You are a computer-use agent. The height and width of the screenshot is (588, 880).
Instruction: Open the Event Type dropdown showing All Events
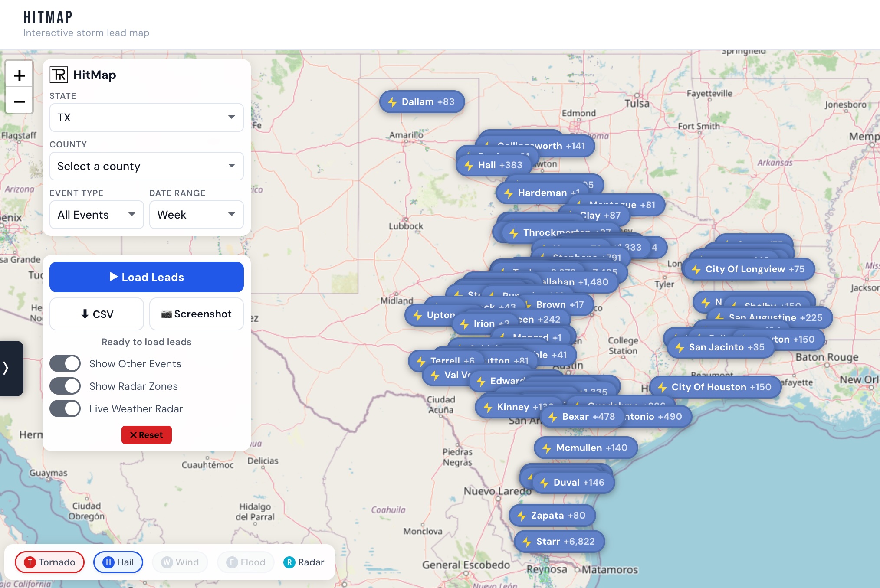96,215
